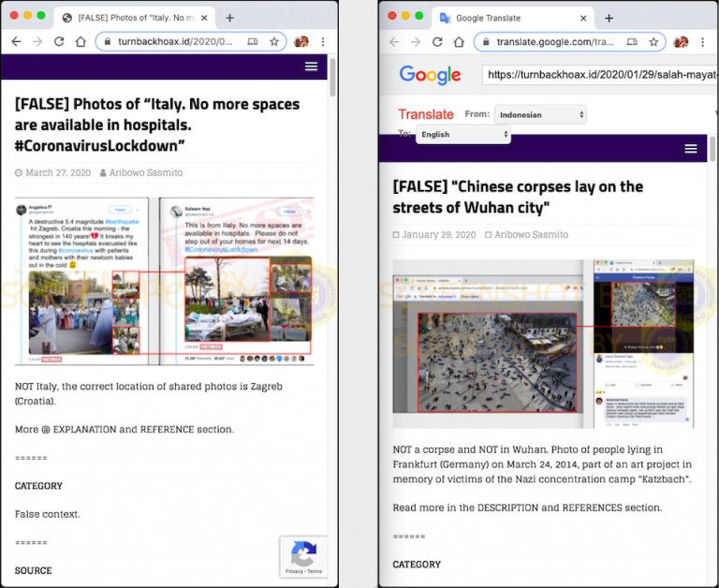Open the To language dropdown English
Viewport: 719px width, 588px height.
pyautogui.click(x=463, y=135)
